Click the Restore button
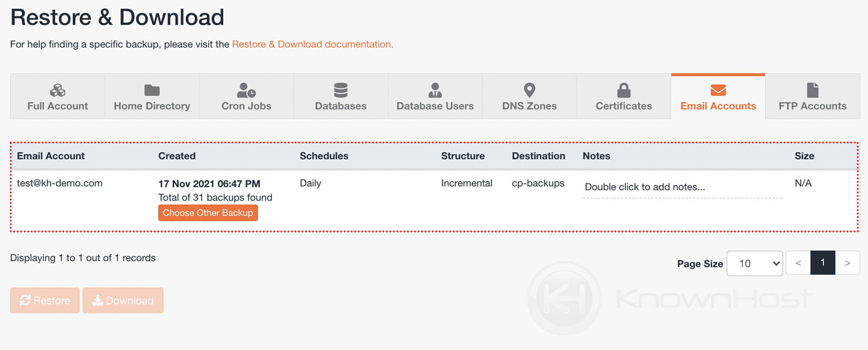 tap(45, 300)
